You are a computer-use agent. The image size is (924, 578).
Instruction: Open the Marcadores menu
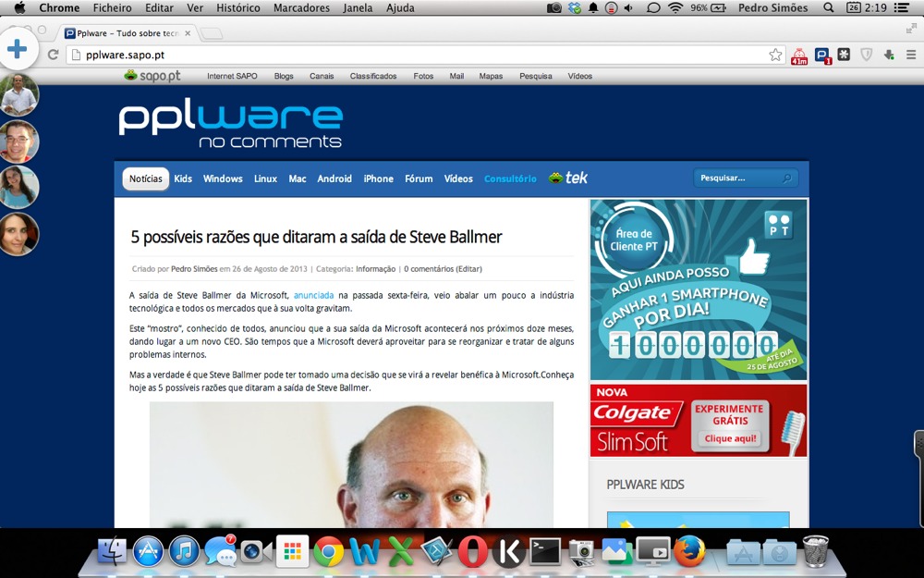[302, 7]
